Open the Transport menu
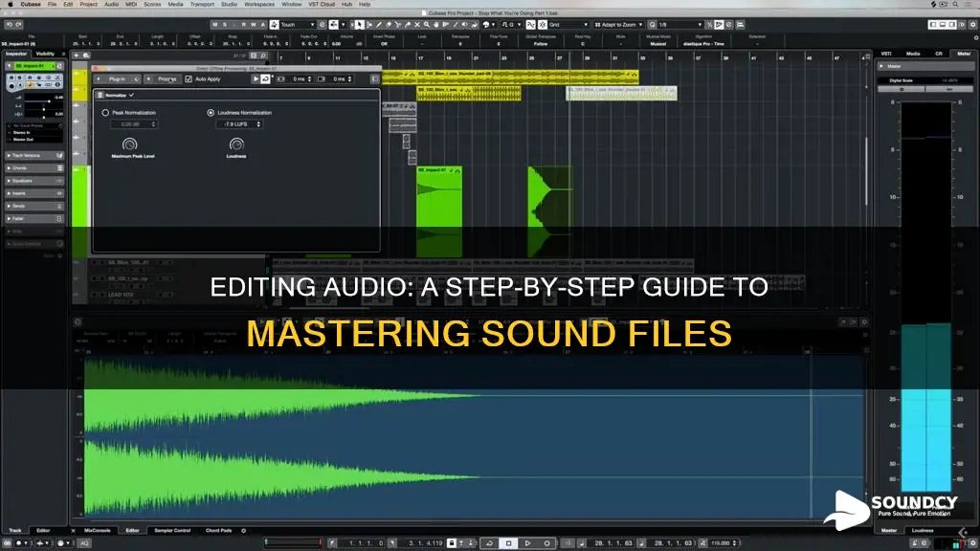 202,4
